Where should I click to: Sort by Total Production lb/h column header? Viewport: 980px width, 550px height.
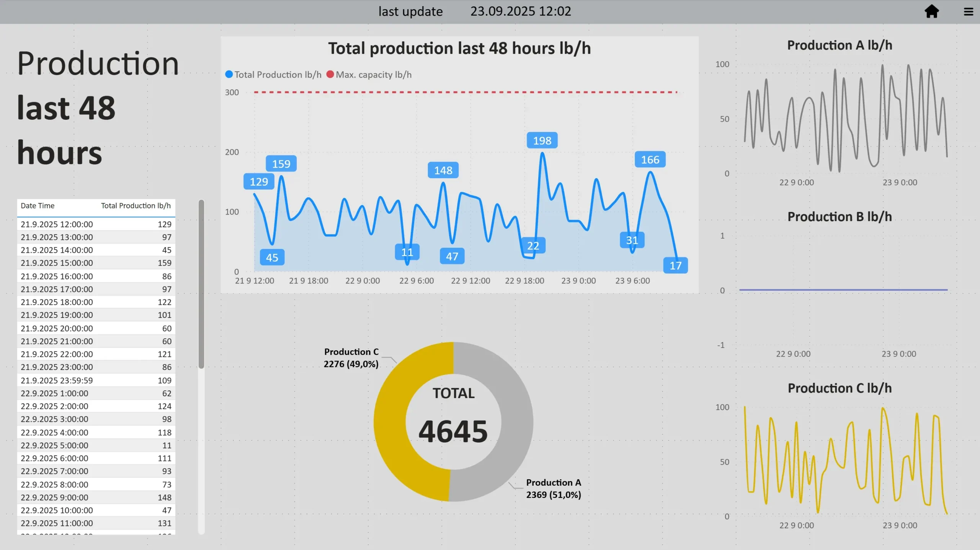136,206
